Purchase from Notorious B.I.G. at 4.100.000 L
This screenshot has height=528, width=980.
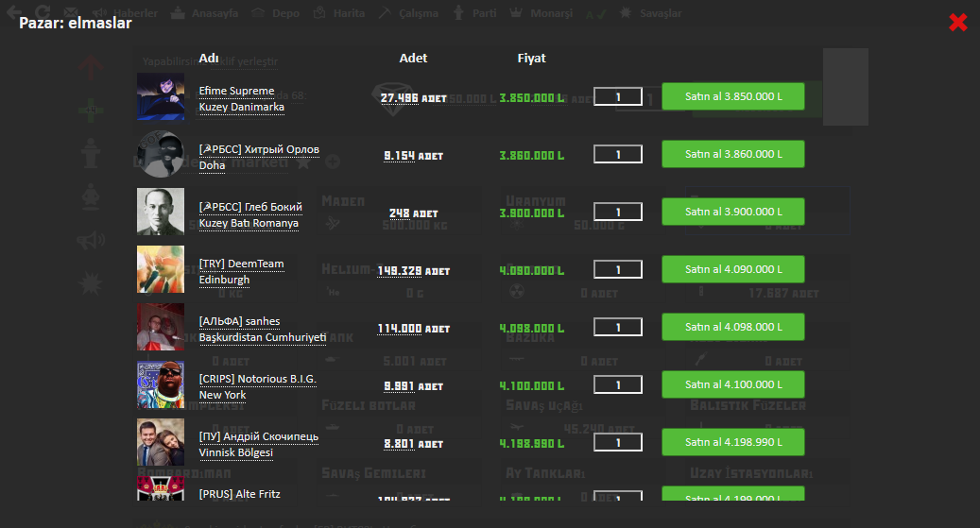732,384
